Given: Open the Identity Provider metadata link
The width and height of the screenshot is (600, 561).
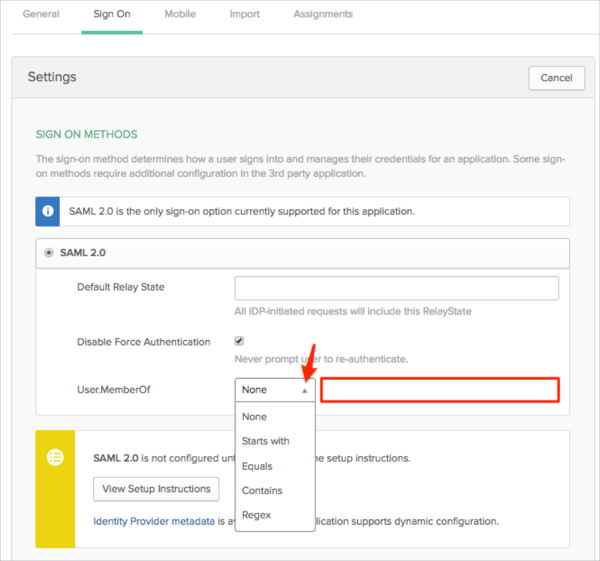Looking at the screenshot, I should point(153,521).
